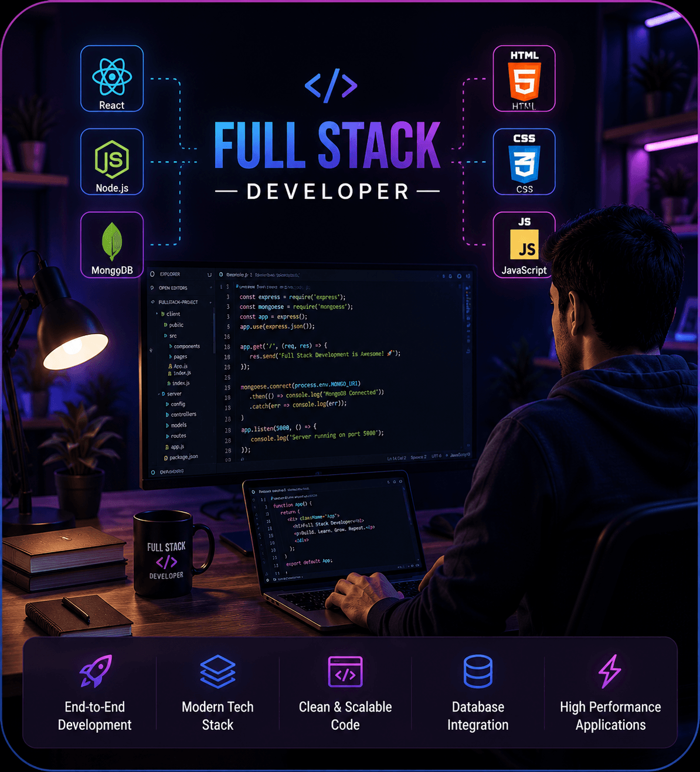Open the MongoDB leaf logo tile
The width and height of the screenshot is (700, 772).
[112, 245]
